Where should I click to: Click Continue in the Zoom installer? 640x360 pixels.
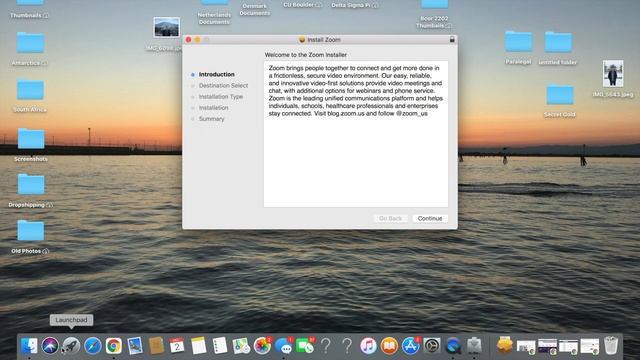[x=430, y=218]
